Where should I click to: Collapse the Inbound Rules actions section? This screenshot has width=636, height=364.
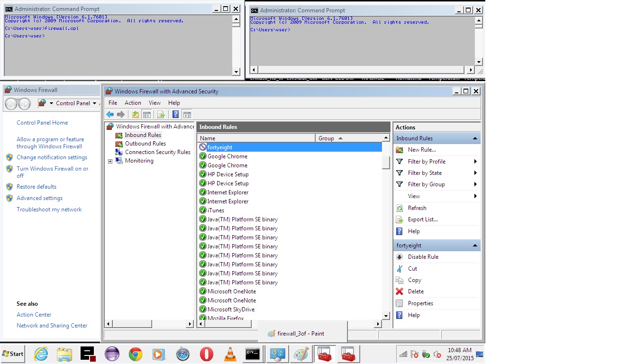(475, 138)
